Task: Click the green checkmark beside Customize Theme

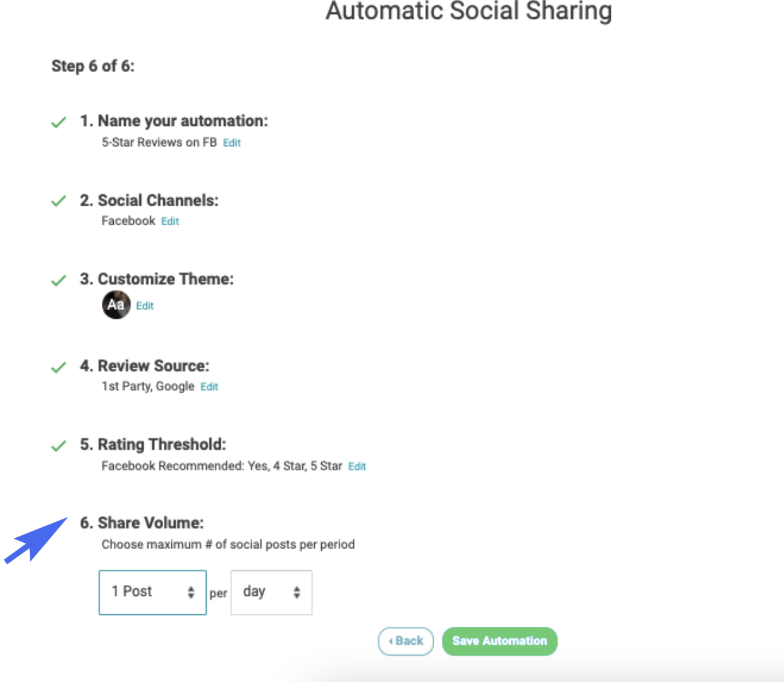Action: (x=59, y=280)
